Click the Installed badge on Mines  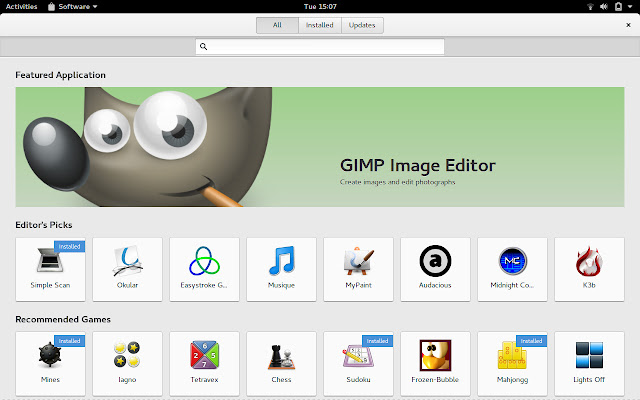[69, 341]
